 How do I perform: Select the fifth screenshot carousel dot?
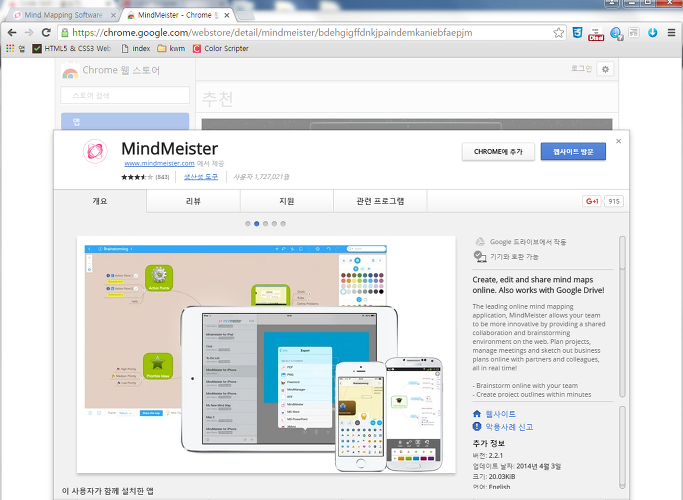point(283,224)
